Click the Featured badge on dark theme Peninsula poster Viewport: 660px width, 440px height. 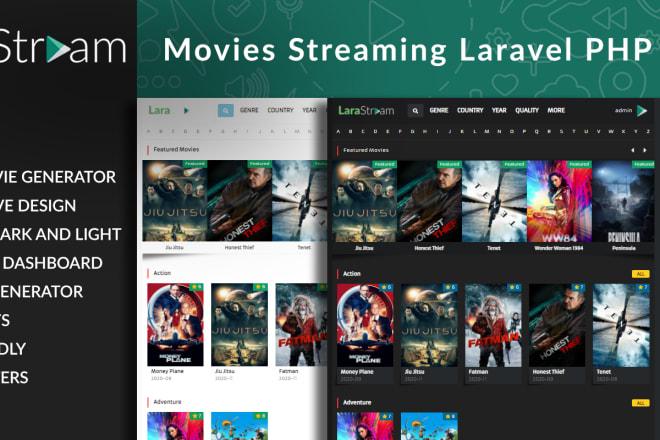[x=643, y=164]
